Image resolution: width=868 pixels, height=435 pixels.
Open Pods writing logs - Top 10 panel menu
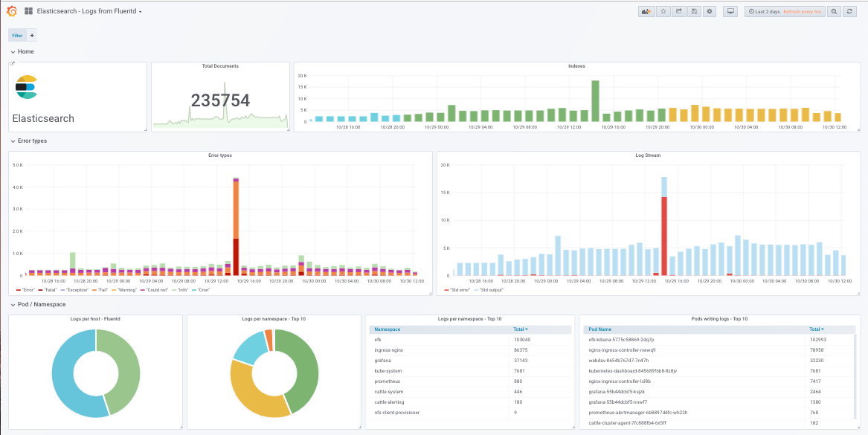point(719,319)
